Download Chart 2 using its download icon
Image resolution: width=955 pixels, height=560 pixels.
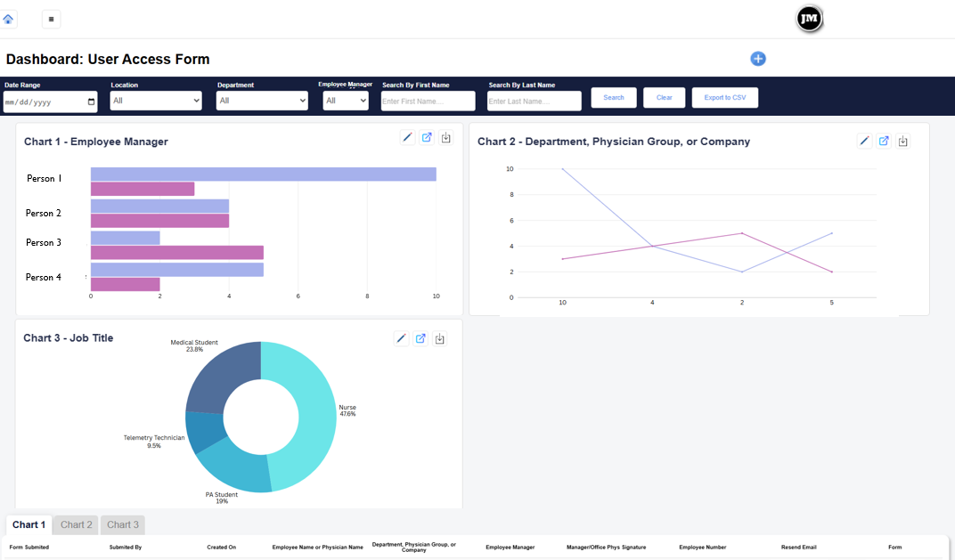click(x=903, y=141)
